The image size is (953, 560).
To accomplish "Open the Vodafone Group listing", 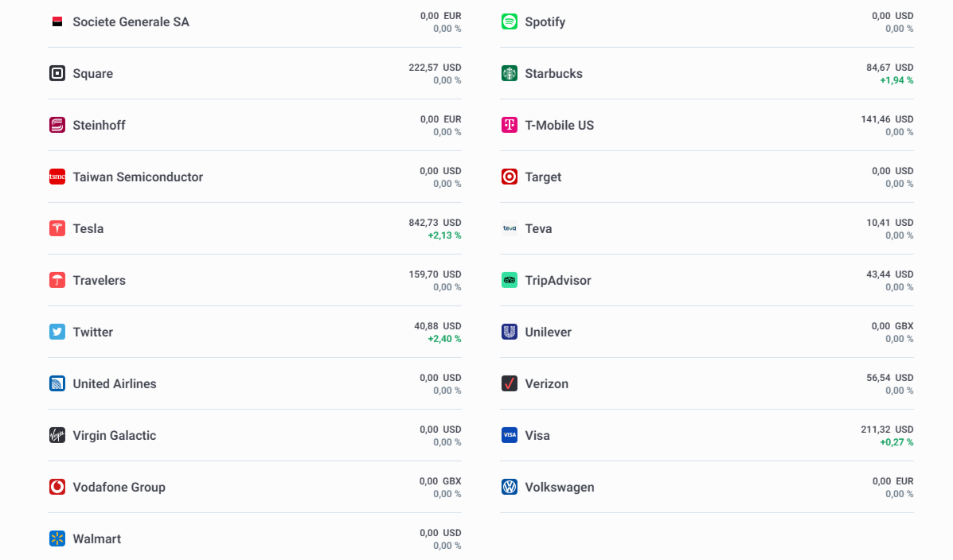I will 119,487.
